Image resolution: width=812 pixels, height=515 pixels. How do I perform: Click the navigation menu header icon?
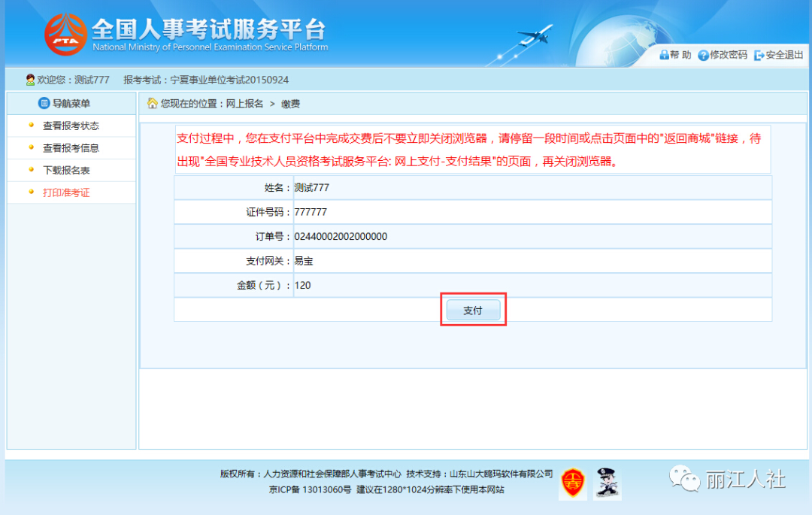(44, 104)
